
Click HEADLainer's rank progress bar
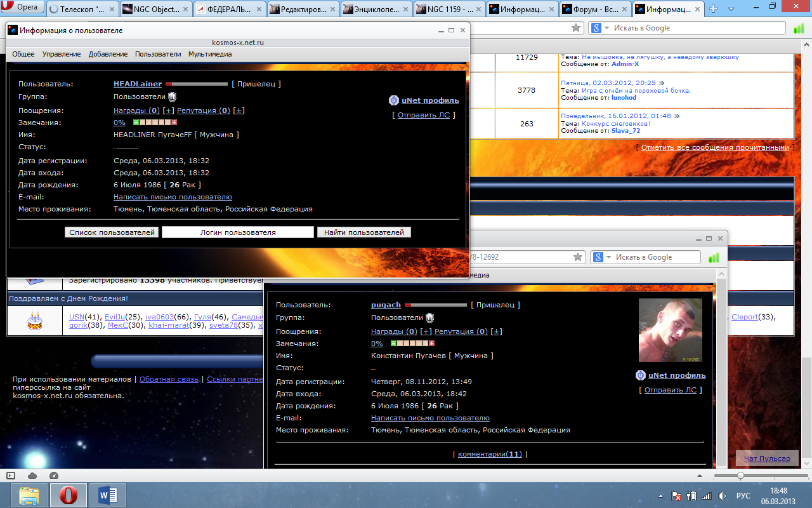pyautogui.click(x=197, y=84)
